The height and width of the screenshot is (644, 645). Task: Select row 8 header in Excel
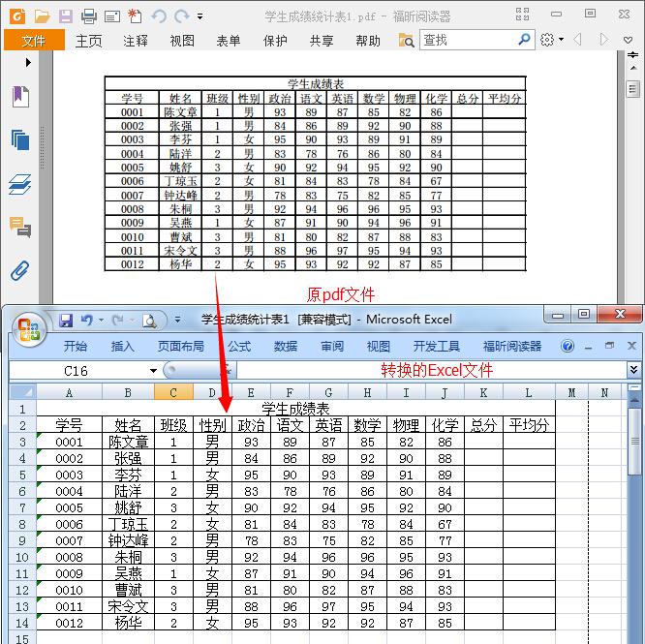click(22, 524)
